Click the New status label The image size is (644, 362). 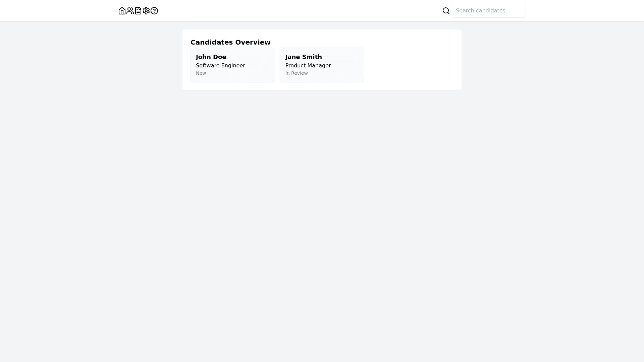point(201,73)
